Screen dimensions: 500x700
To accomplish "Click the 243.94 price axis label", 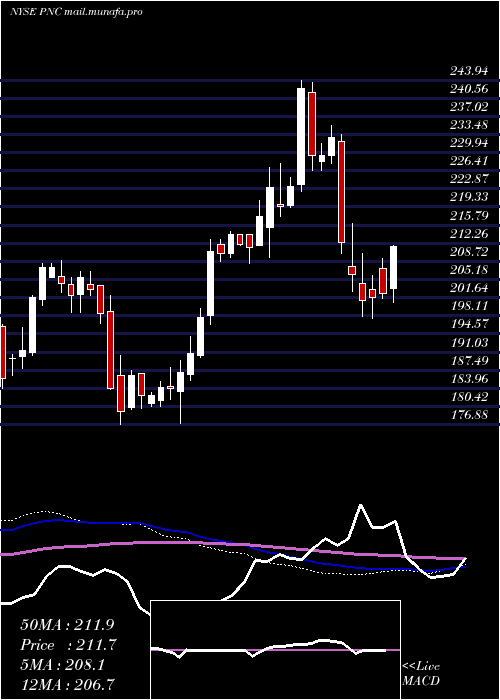I will (x=468, y=71).
